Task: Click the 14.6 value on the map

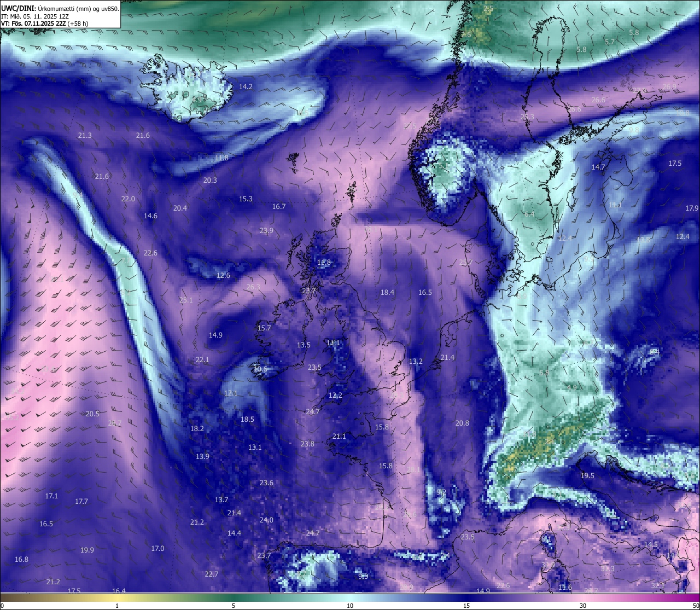Action: [x=150, y=216]
